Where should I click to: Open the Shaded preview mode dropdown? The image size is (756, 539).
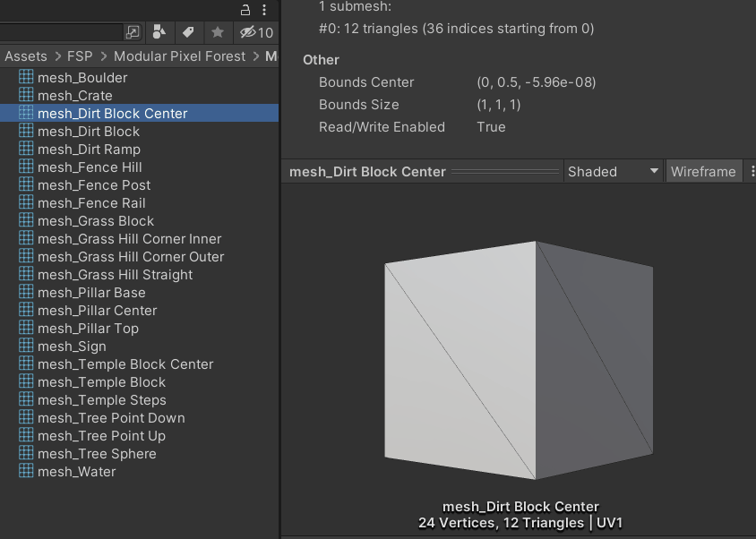pyautogui.click(x=613, y=172)
